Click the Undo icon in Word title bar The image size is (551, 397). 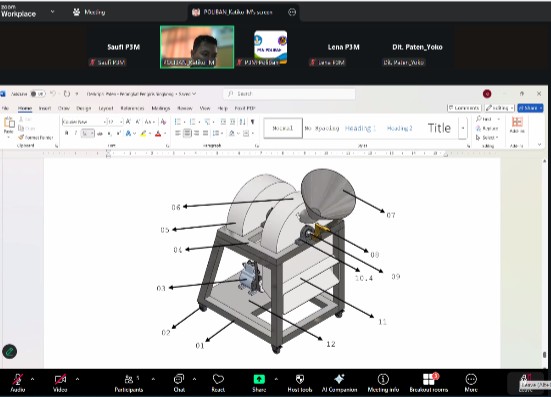[53, 94]
